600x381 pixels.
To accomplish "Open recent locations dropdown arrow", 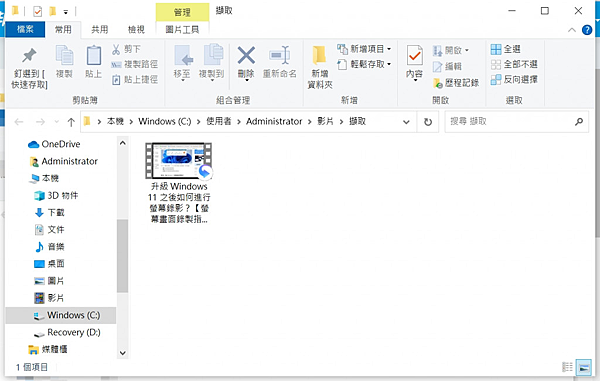I will 57,122.
